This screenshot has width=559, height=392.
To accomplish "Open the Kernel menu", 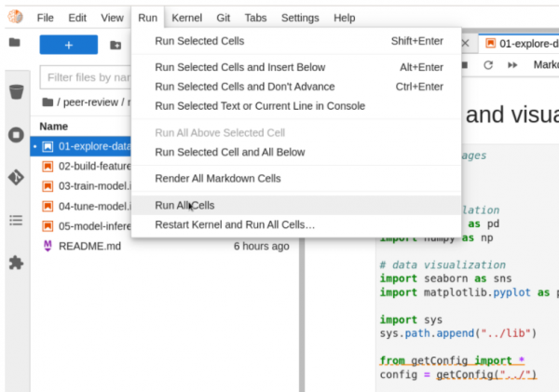I will pyautogui.click(x=184, y=18).
